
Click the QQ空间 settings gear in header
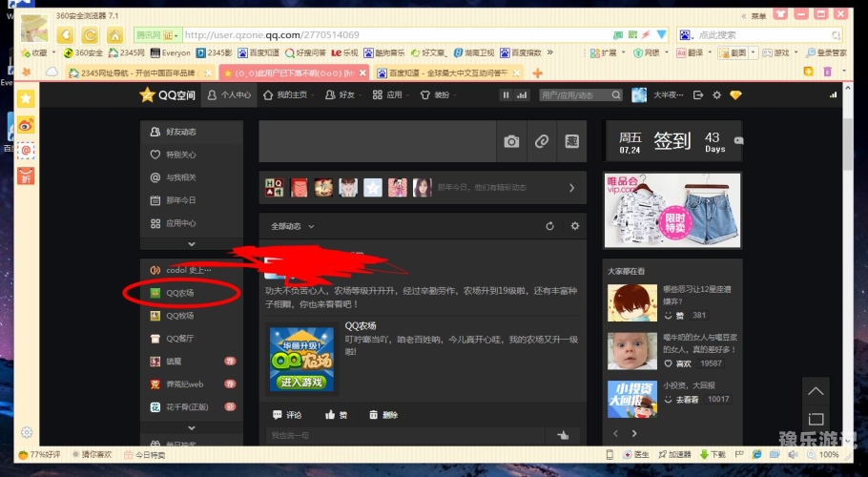(x=717, y=95)
